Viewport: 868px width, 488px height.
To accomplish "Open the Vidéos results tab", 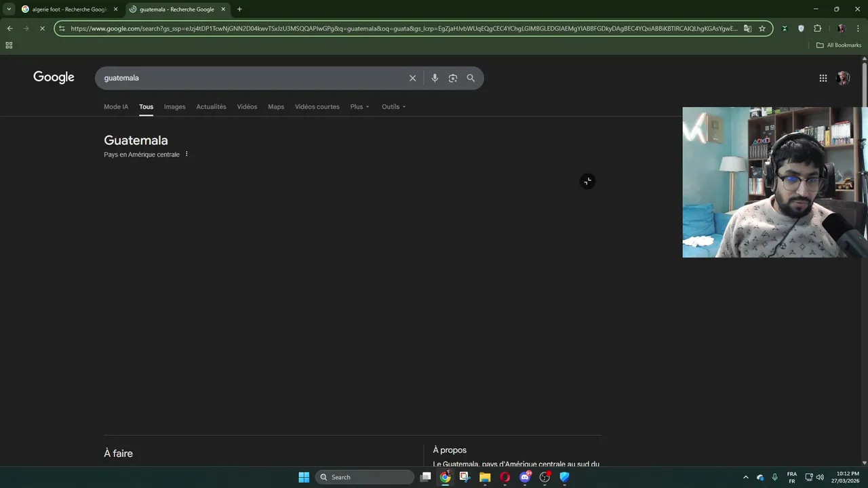I will pyautogui.click(x=247, y=106).
